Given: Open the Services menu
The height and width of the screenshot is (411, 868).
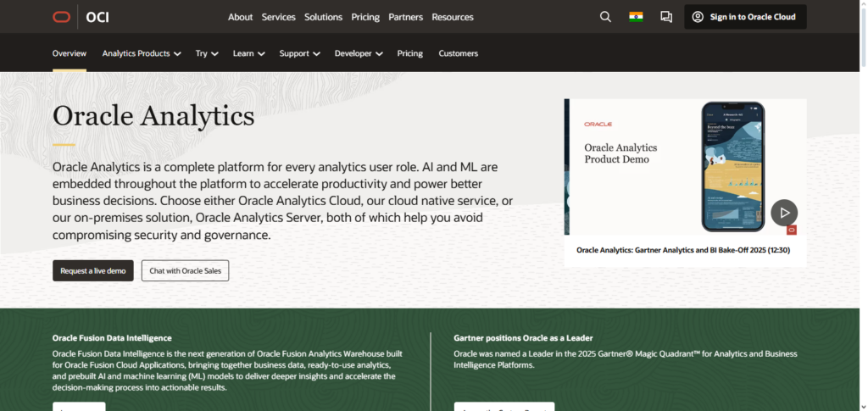Looking at the screenshot, I should [278, 17].
